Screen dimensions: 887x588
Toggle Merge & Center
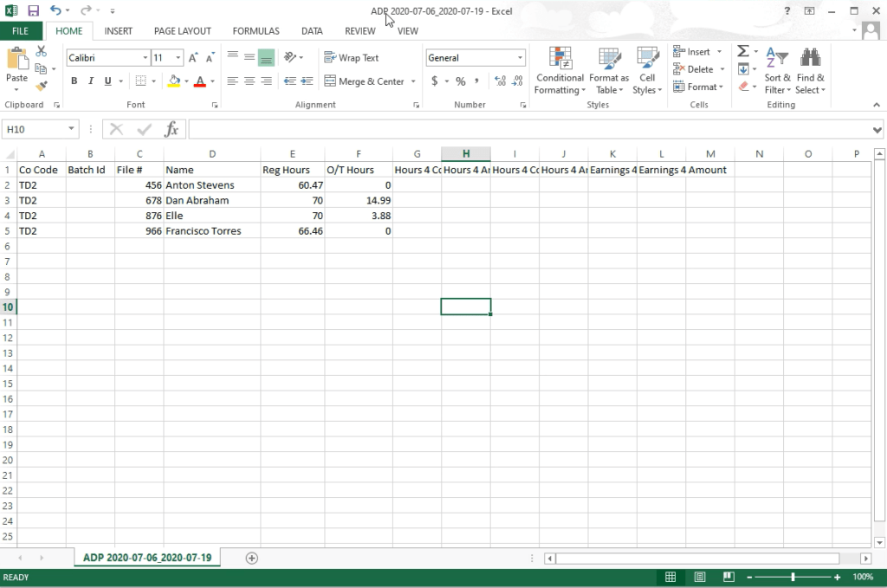click(x=366, y=81)
